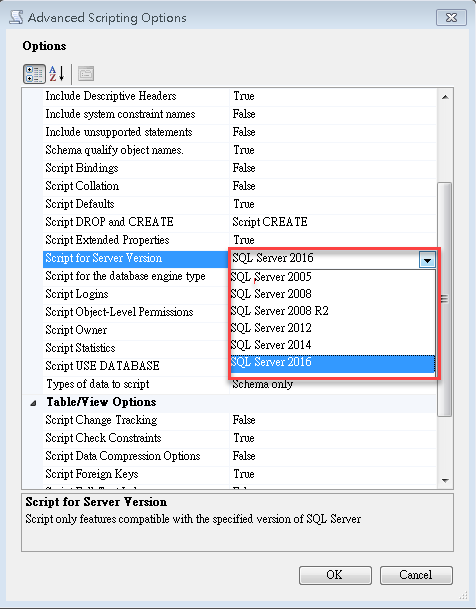Click the Script CREATE value cell
Viewport: 476px width, 609px height.
333,222
